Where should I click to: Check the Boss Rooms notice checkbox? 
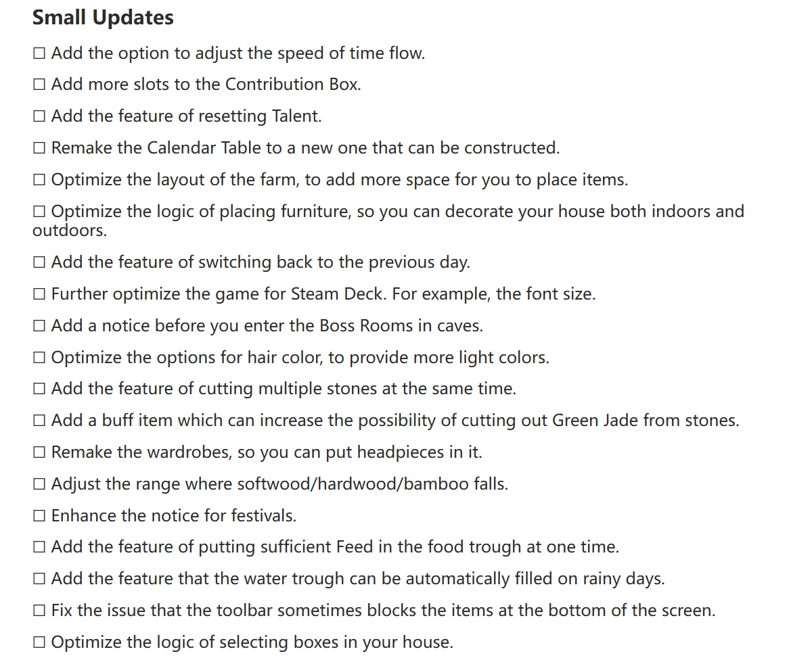pos(39,327)
